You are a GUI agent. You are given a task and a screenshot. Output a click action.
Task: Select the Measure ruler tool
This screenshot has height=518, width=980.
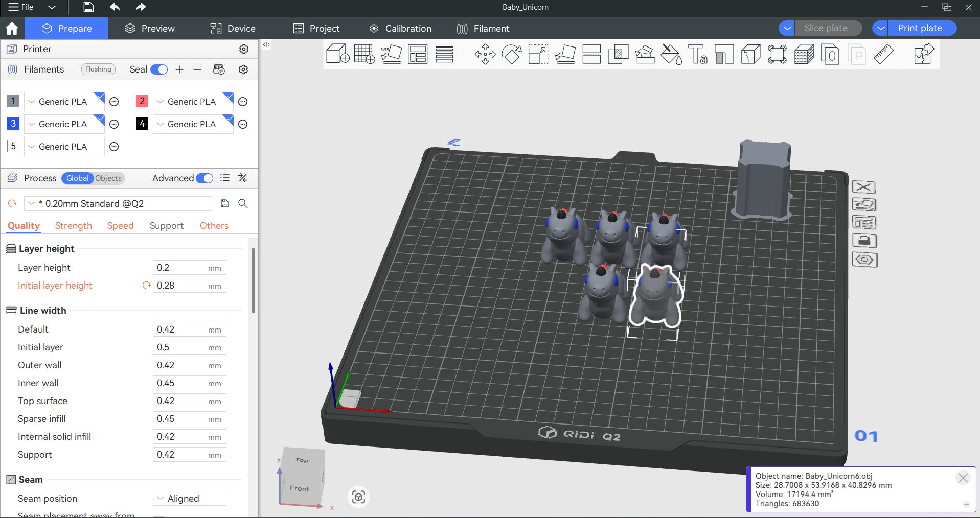click(x=884, y=54)
